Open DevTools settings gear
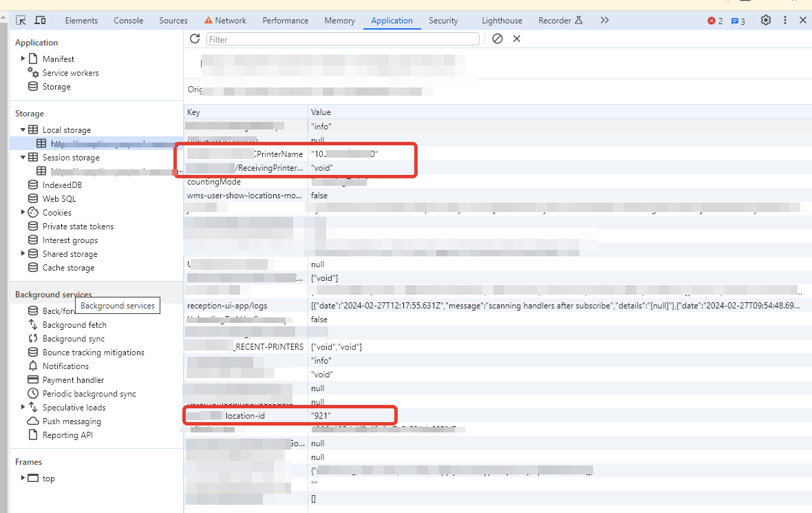 coord(765,21)
